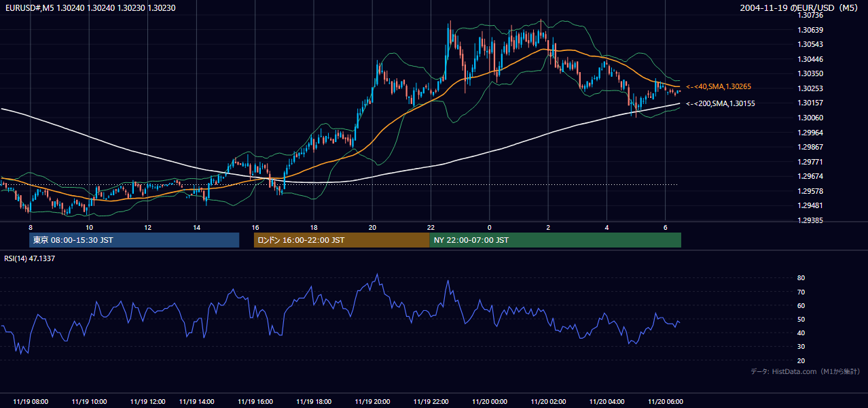Click the 11/20 02:00 bottom time label
Viewport: 868px width, 408px height.
pyautogui.click(x=548, y=401)
